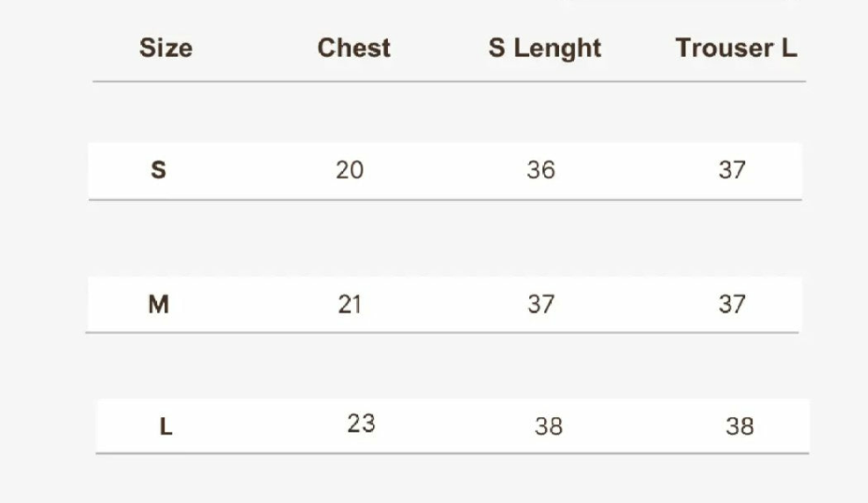This screenshot has width=868, height=503.
Task: Select Trouser L value in M row
Action: pyautogui.click(x=732, y=305)
